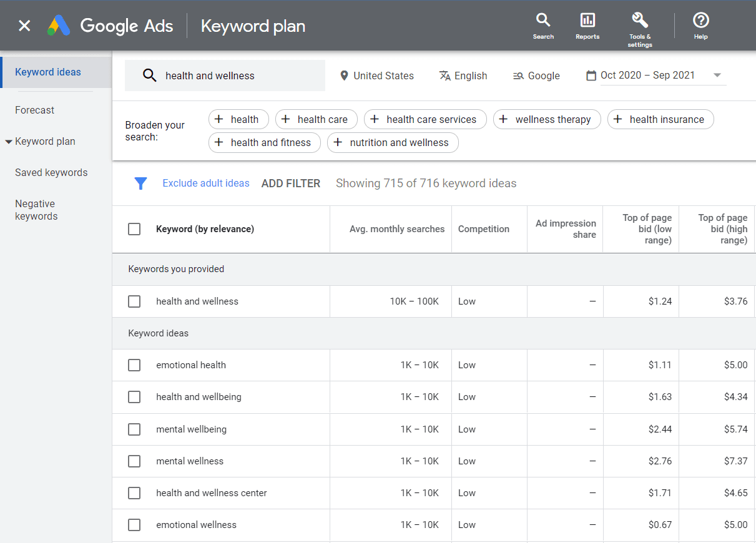Click the Google Ads logo
This screenshot has width=756, height=543.
click(x=110, y=26)
